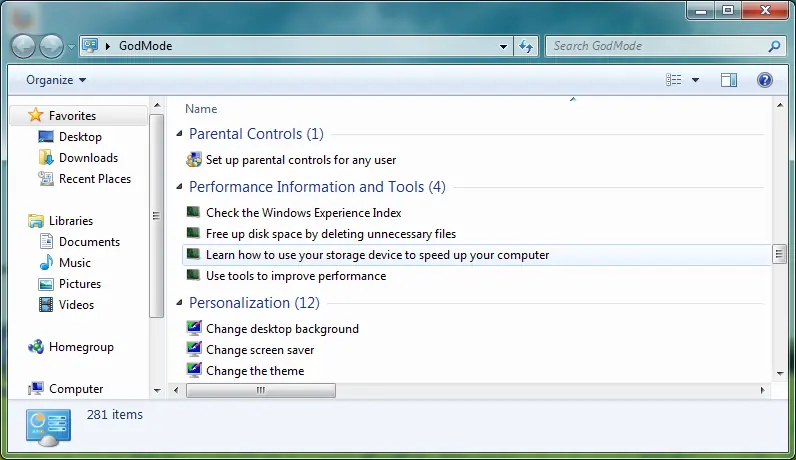Click the icon beside Change screen saver
The image size is (796, 460).
coord(193,349)
